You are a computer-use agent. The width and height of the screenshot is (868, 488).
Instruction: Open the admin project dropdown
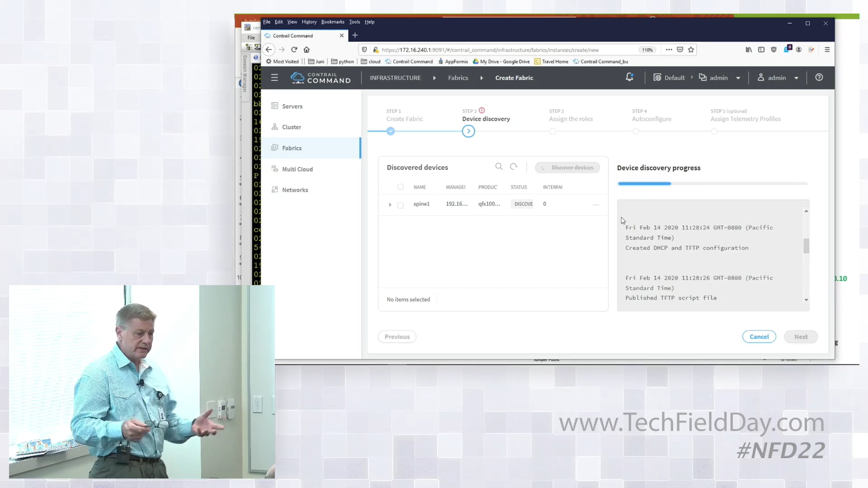(719, 78)
